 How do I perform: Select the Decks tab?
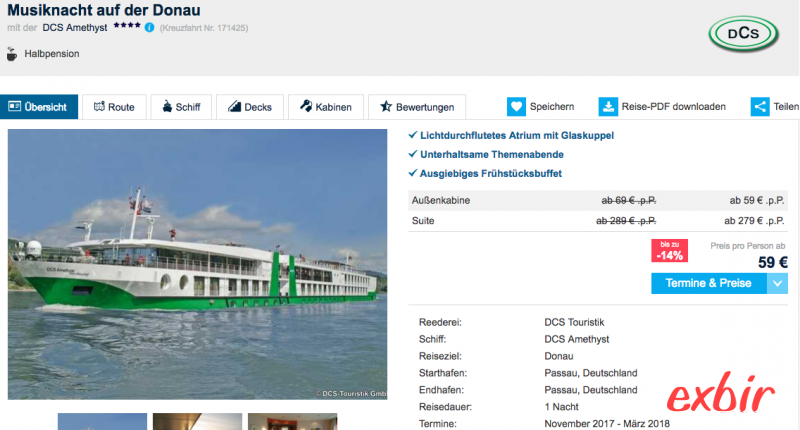(250, 107)
